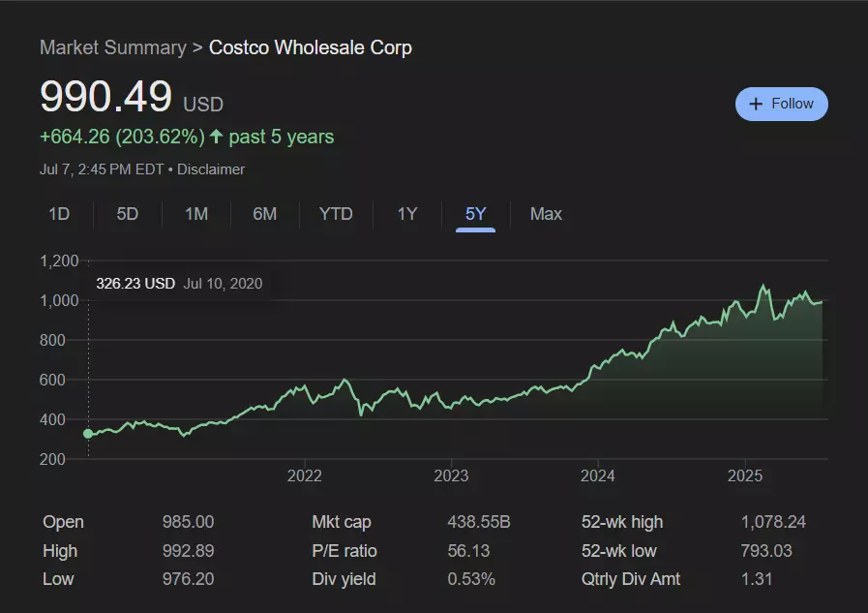868x613 pixels.
Task: Click the Low value 976.20
Action: point(189,579)
